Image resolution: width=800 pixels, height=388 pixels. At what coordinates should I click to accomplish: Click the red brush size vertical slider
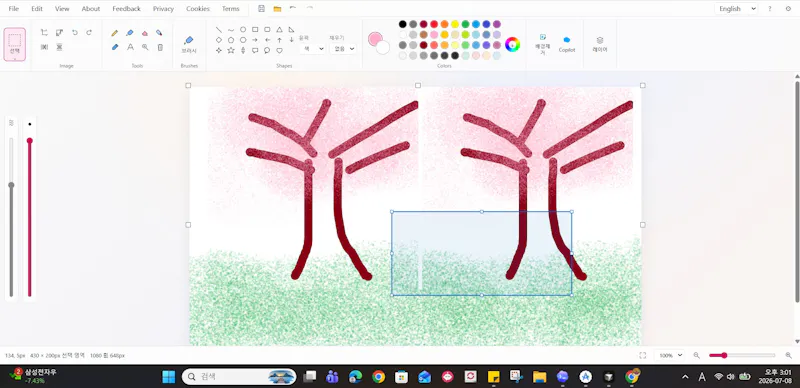30,217
